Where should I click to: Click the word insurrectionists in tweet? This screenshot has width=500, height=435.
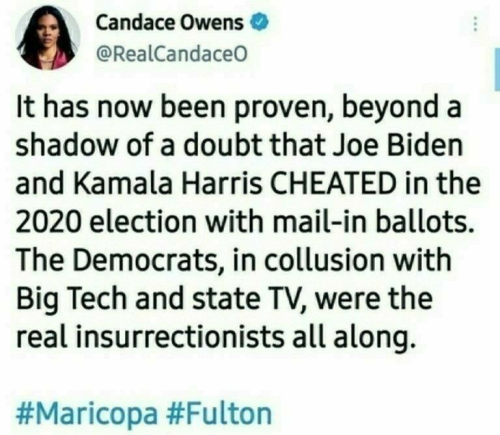179,335
